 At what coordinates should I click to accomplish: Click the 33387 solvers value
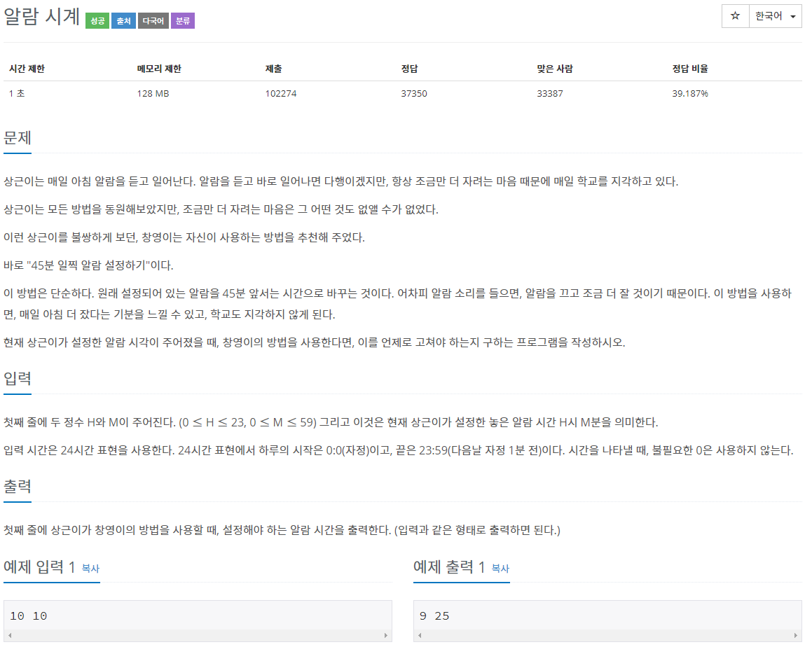pyautogui.click(x=549, y=94)
